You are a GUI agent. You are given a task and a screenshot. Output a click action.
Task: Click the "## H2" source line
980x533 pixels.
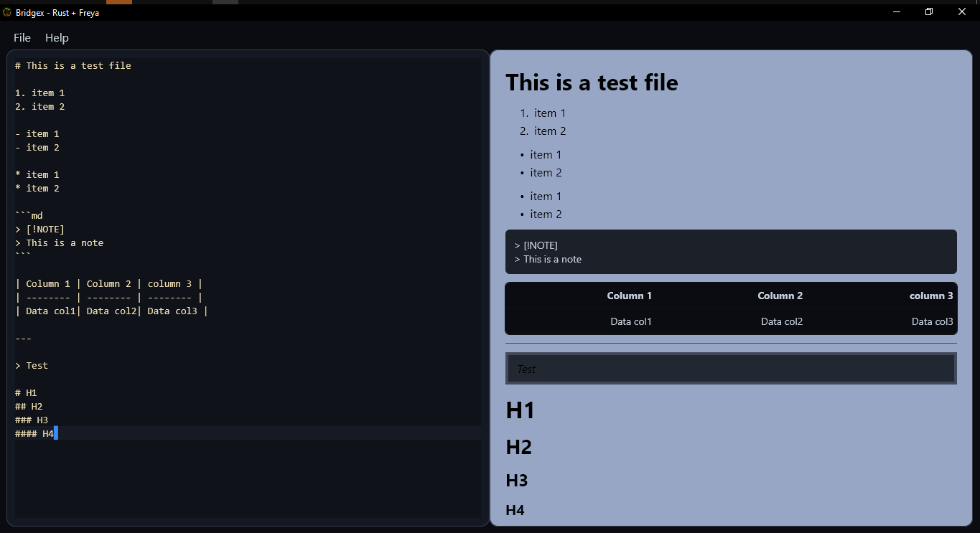click(x=29, y=406)
